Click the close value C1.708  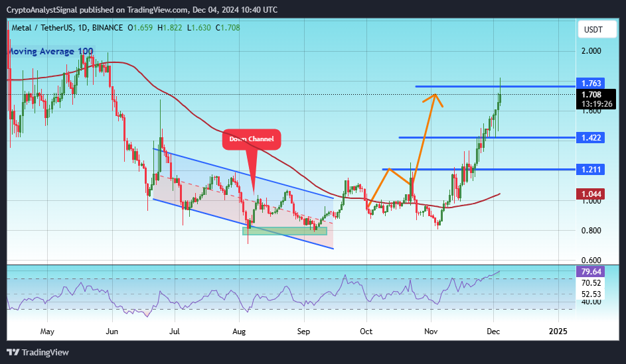[228, 28]
